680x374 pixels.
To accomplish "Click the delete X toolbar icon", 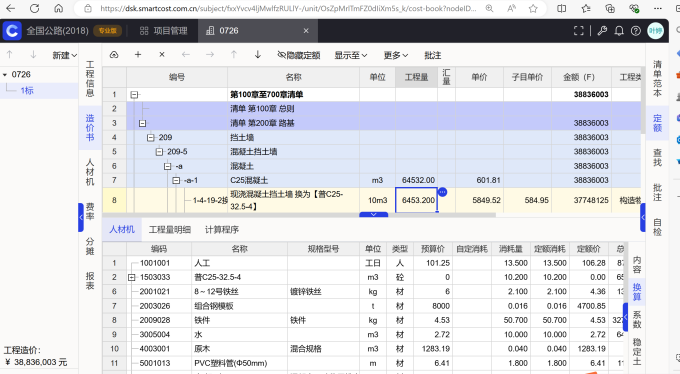I will [162, 55].
